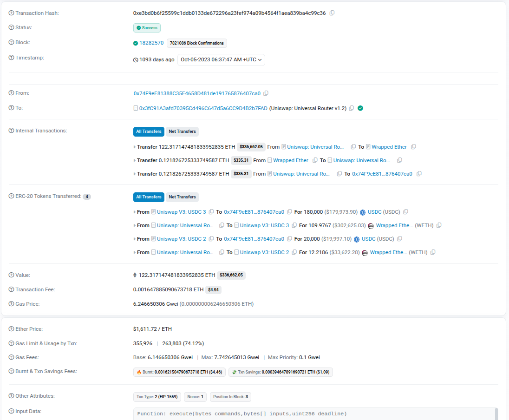Select All Transfers under ERC-20 Tokens Transferred
Screen dimensions: 509x420
coord(149,197)
